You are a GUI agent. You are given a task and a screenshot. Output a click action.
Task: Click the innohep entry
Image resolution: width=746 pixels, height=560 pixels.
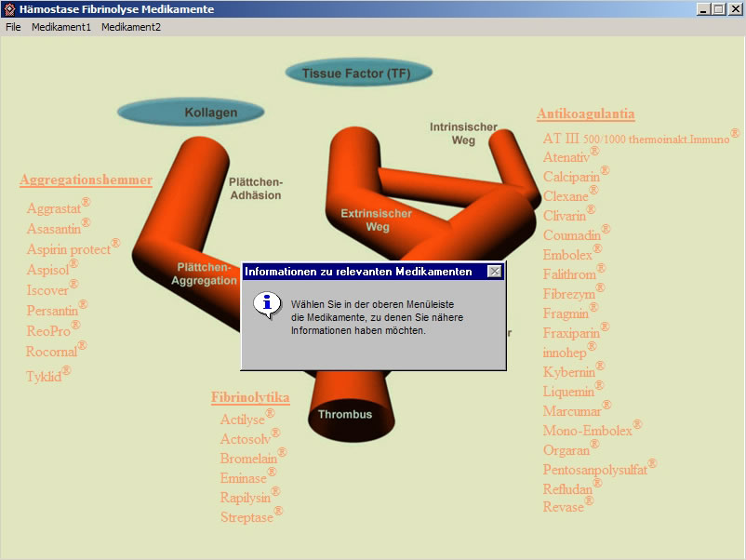coord(569,351)
